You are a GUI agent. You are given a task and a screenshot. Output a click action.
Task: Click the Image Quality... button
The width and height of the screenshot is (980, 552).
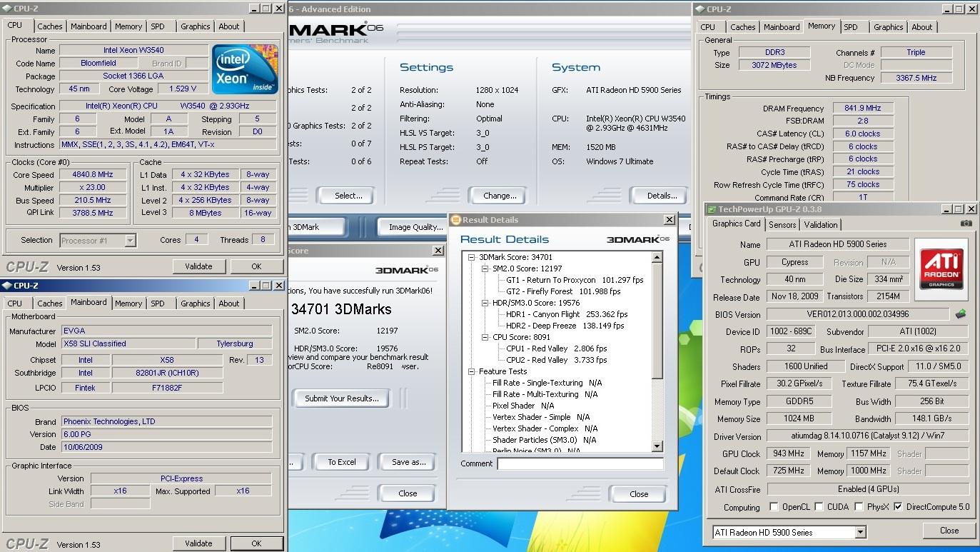tap(415, 227)
